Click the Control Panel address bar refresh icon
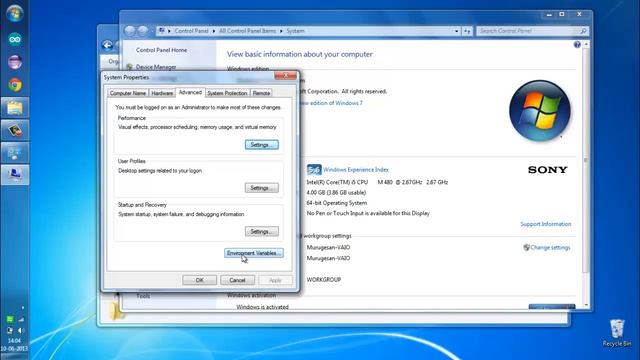 pos(467,31)
